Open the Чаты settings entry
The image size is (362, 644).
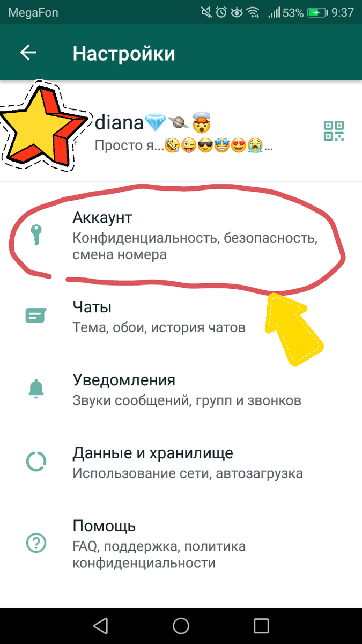click(x=181, y=317)
